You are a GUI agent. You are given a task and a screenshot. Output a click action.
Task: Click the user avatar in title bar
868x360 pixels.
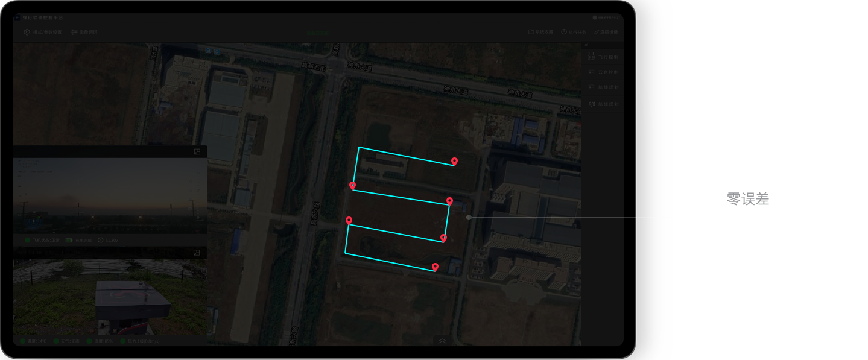595,18
